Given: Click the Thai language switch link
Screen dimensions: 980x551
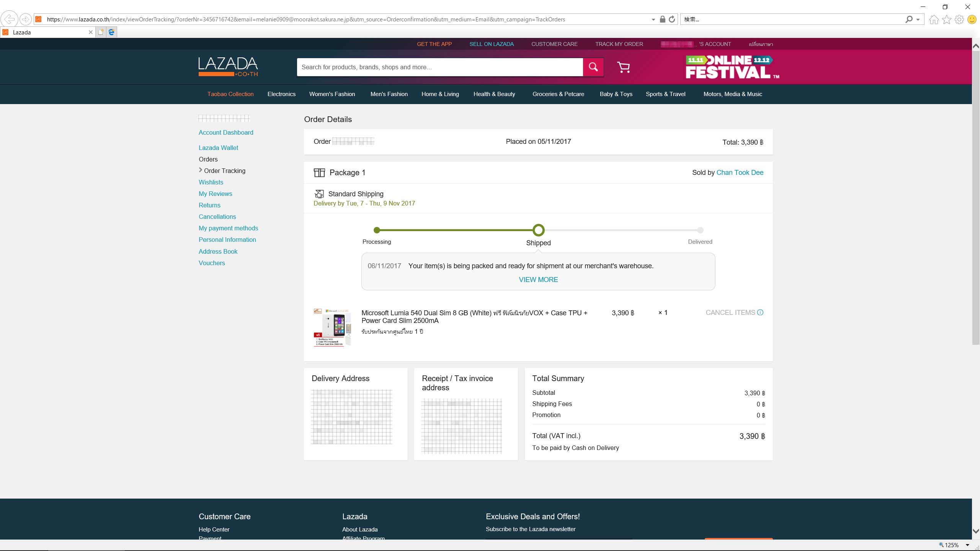Looking at the screenshot, I should pos(761,44).
